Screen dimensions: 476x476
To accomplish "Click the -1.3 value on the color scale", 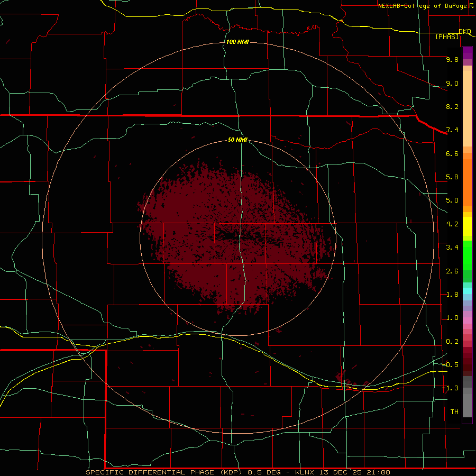I will click(450, 388).
